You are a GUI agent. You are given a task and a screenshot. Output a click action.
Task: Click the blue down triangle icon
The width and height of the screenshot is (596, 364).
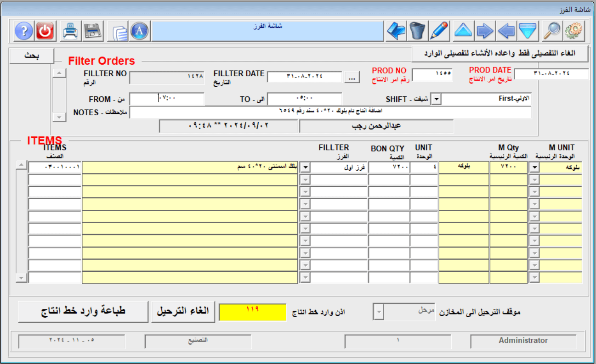(x=528, y=31)
